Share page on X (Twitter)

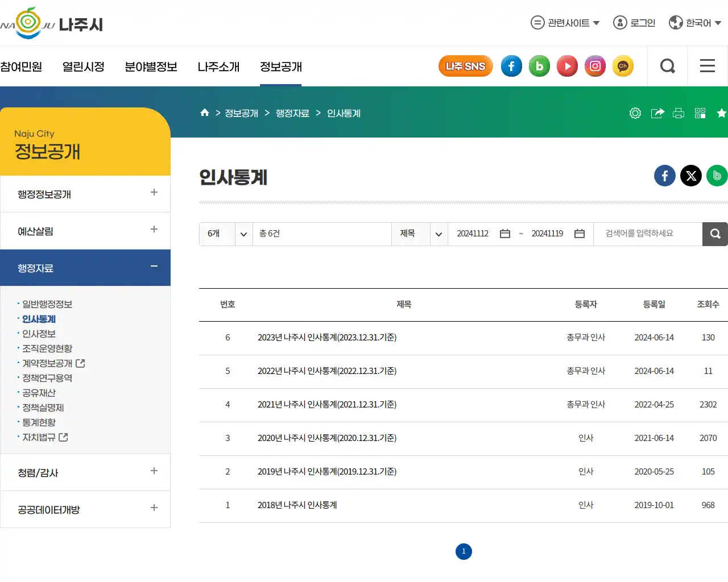[691, 176]
